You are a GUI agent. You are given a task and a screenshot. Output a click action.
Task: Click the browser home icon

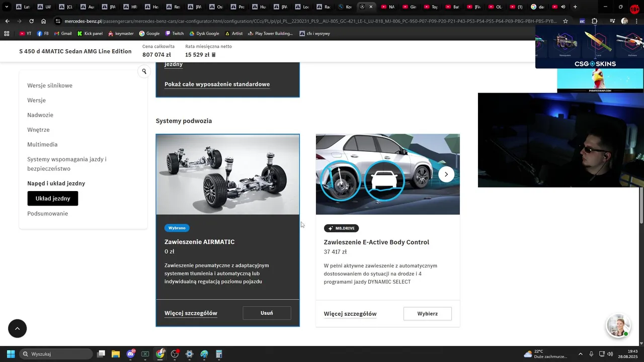pos(44,21)
